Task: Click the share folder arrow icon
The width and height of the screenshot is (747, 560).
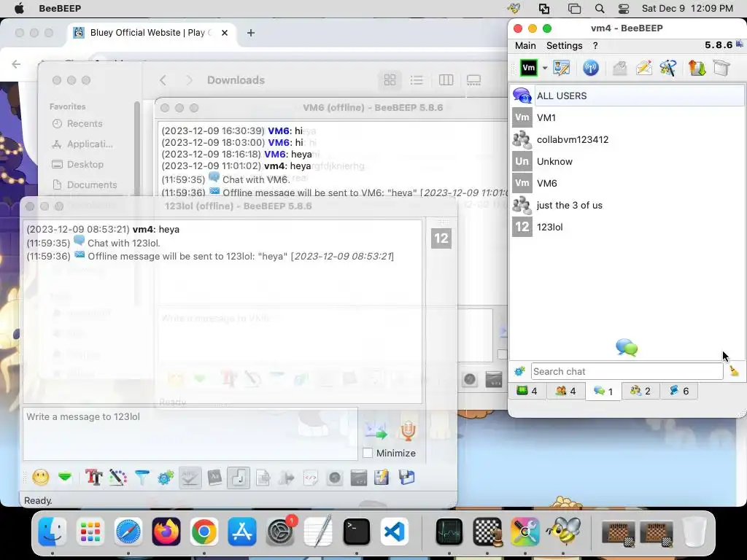Action: coord(286,477)
